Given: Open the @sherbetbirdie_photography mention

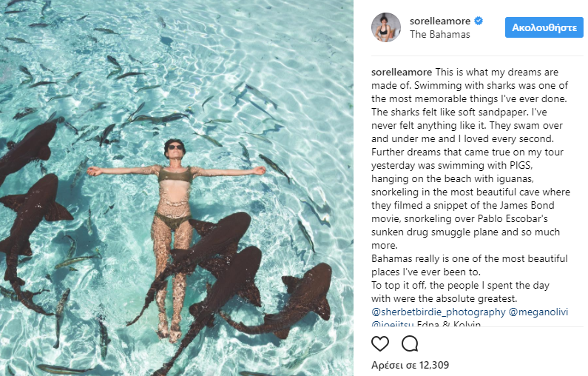Looking at the screenshot, I should point(437,312).
